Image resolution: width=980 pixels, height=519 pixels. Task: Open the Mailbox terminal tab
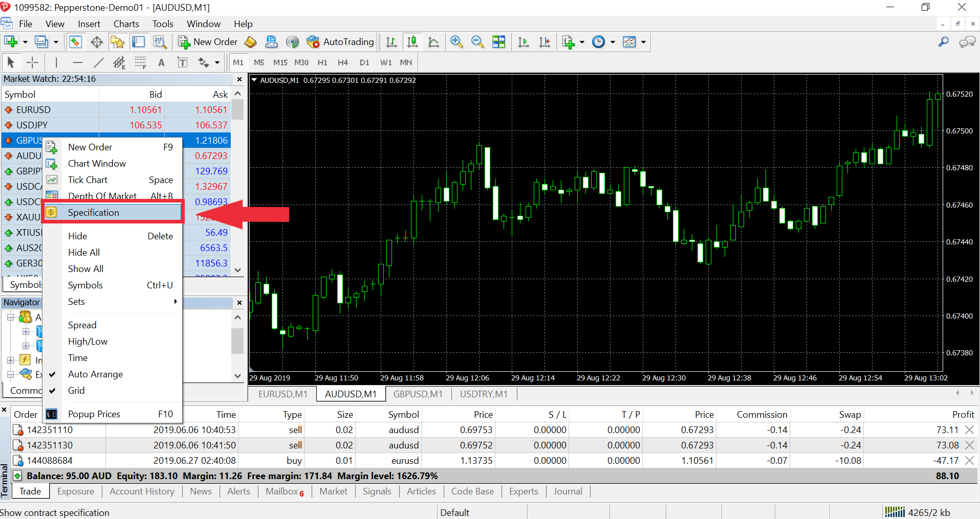pos(285,491)
